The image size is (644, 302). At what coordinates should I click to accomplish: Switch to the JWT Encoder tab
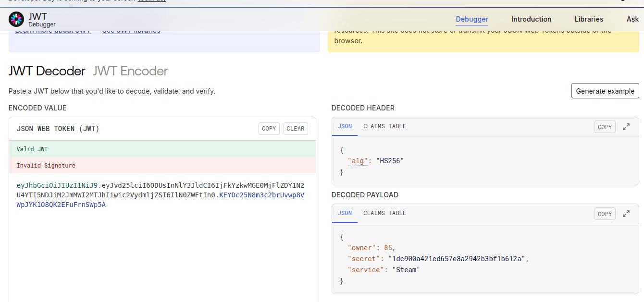click(x=130, y=71)
